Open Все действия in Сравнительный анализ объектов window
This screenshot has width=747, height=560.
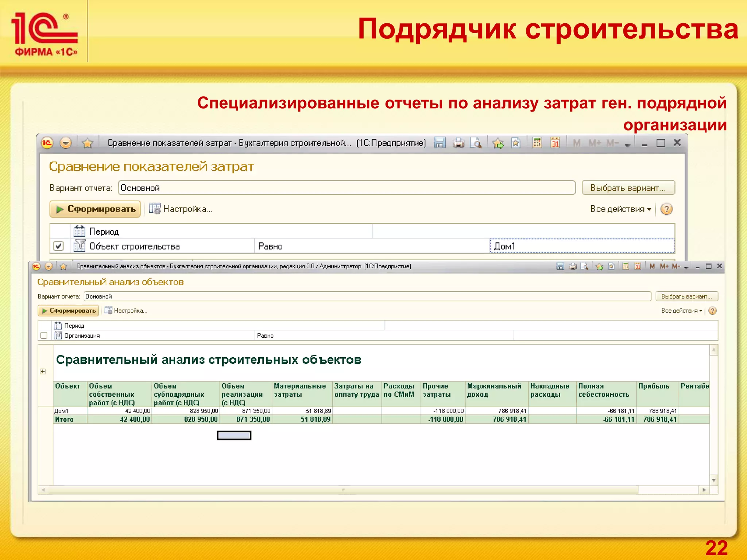click(x=681, y=311)
